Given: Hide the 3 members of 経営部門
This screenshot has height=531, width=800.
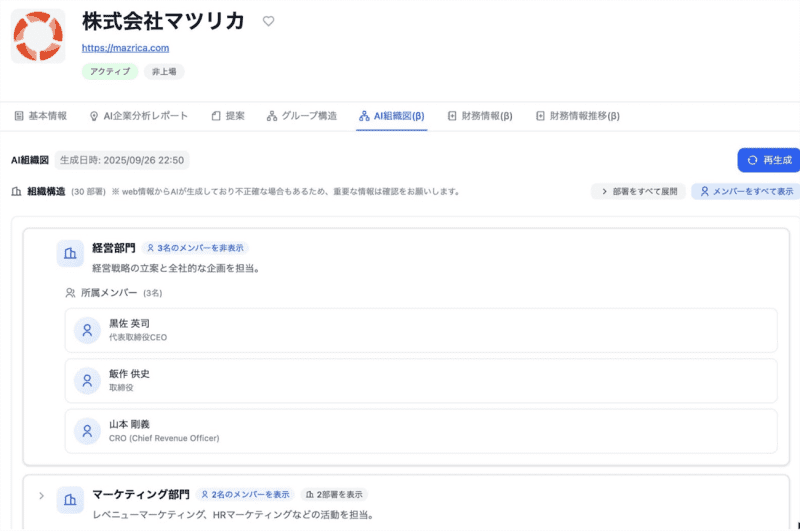Looking at the screenshot, I should pos(195,248).
